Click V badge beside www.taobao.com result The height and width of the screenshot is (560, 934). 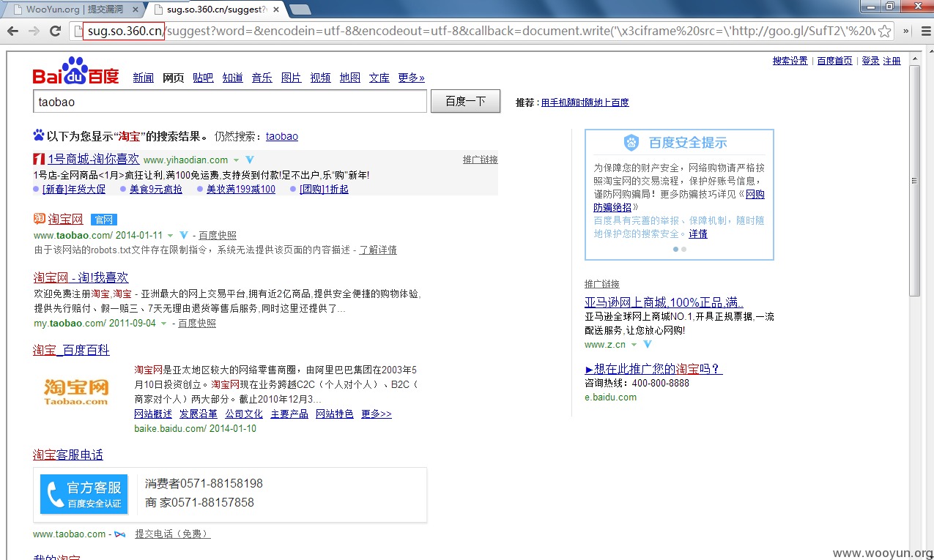pos(183,236)
